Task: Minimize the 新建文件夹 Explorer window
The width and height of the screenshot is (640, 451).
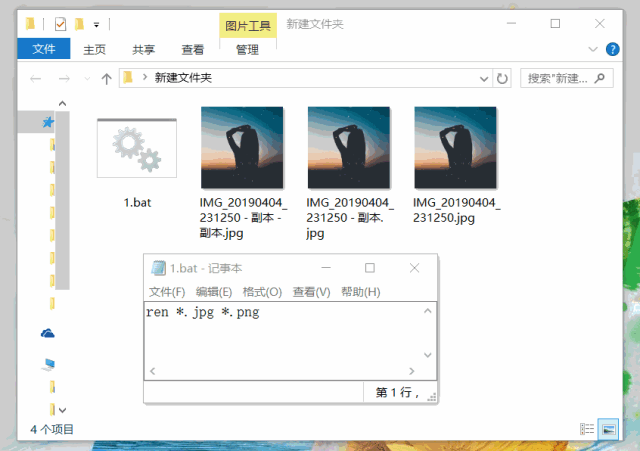Action: pyautogui.click(x=511, y=24)
